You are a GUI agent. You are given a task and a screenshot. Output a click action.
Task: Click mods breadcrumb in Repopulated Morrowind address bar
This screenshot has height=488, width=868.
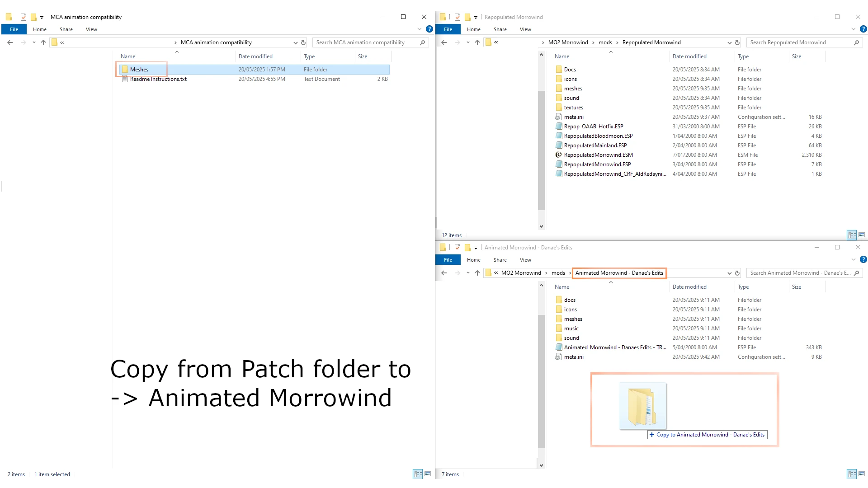[x=605, y=42]
